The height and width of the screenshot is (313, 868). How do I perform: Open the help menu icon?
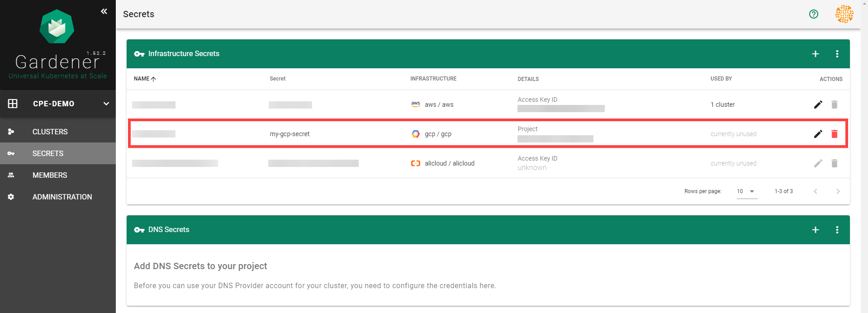(x=813, y=14)
